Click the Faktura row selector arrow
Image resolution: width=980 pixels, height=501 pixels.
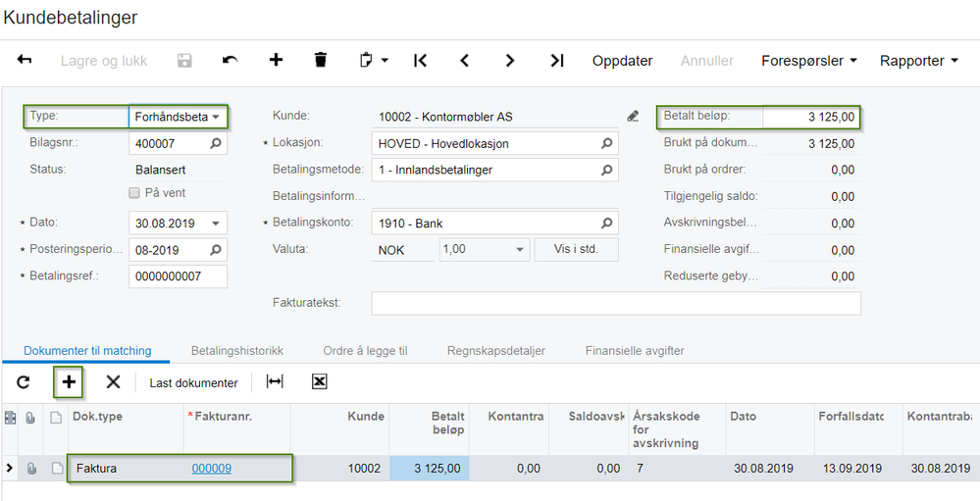(x=9, y=469)
